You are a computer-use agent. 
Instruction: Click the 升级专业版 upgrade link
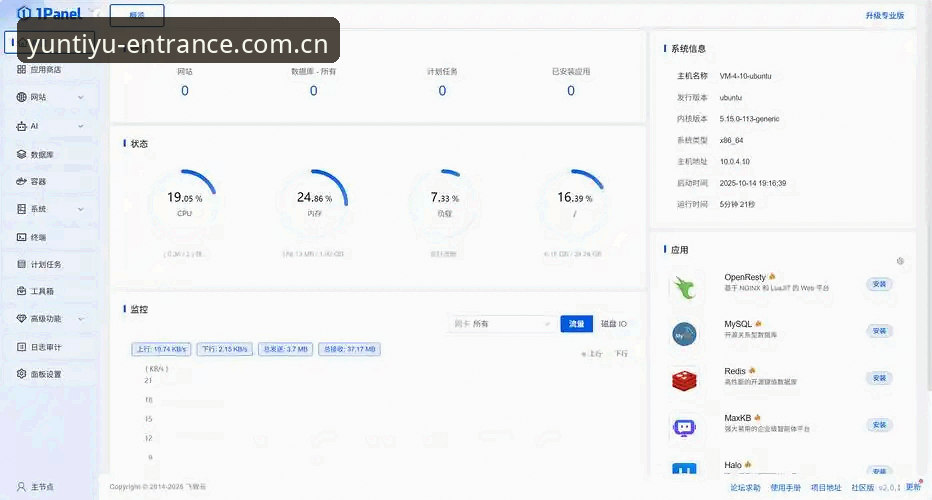click(x=884, y=15)
